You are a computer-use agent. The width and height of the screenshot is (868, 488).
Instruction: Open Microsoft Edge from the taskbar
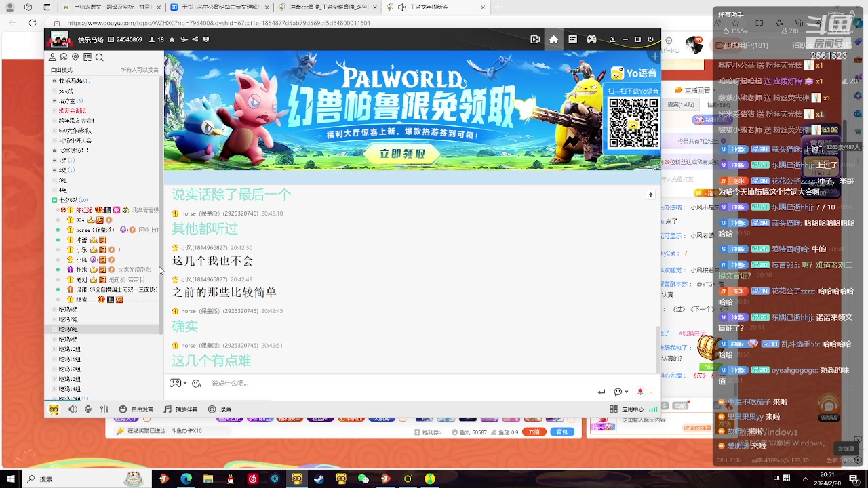coord(186,479)
